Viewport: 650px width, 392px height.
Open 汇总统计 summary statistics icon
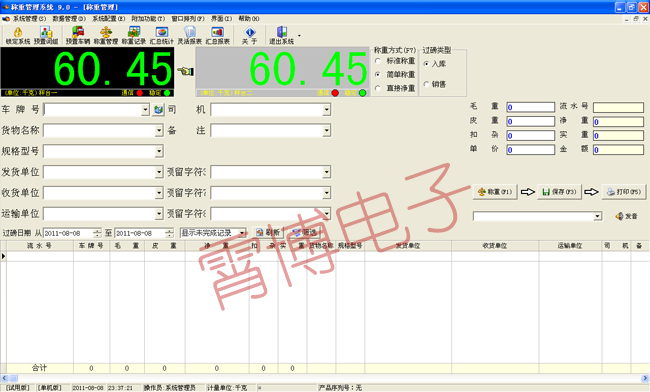coord(162,35)
